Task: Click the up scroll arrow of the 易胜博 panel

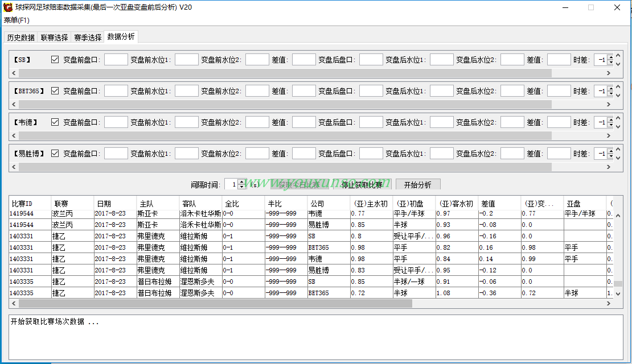Action: click(x=618, y=148)
